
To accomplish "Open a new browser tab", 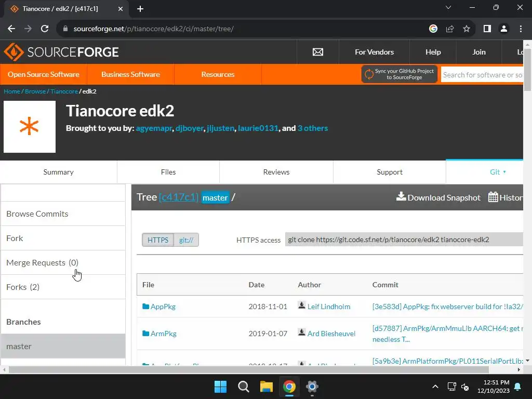I will (x=140, y=9).
